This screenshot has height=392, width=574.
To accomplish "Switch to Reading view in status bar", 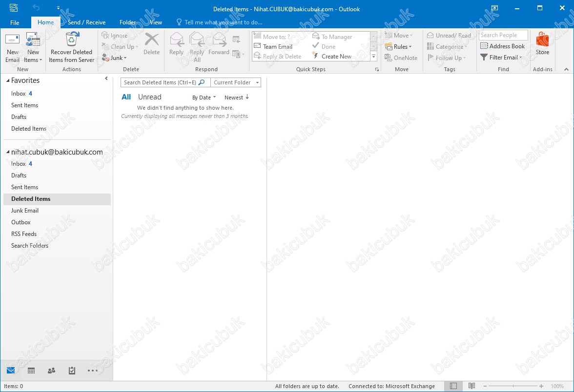I will (471, 386).
